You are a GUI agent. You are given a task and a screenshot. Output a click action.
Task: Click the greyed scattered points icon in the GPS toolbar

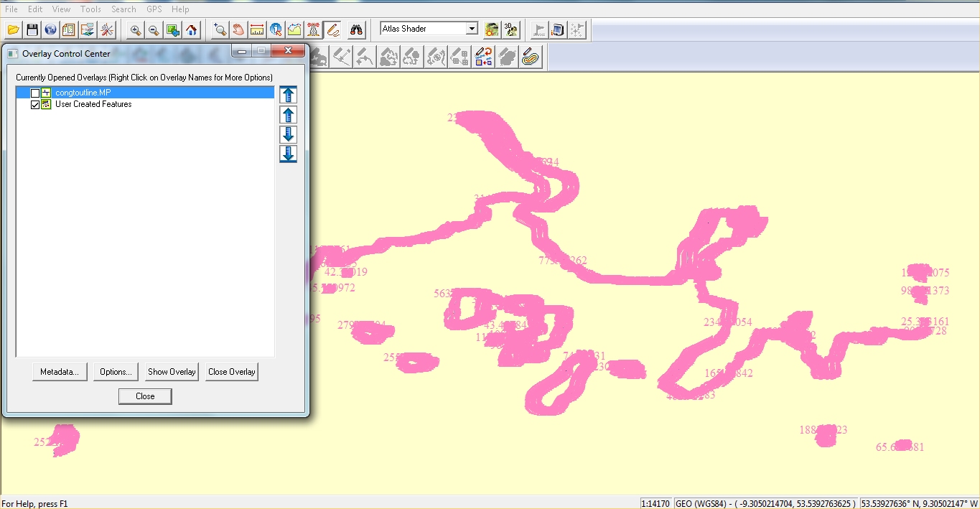pos(577,29)
